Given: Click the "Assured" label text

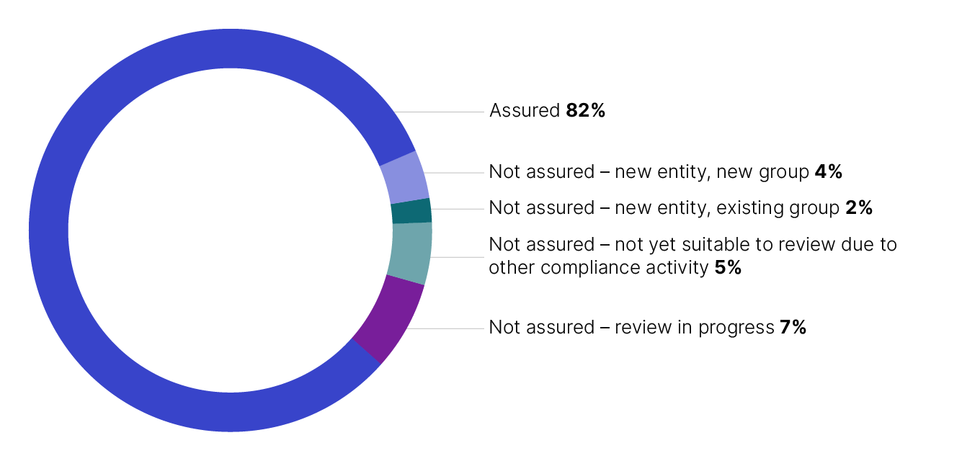Looking at the screenshot, I should point(524,111).
